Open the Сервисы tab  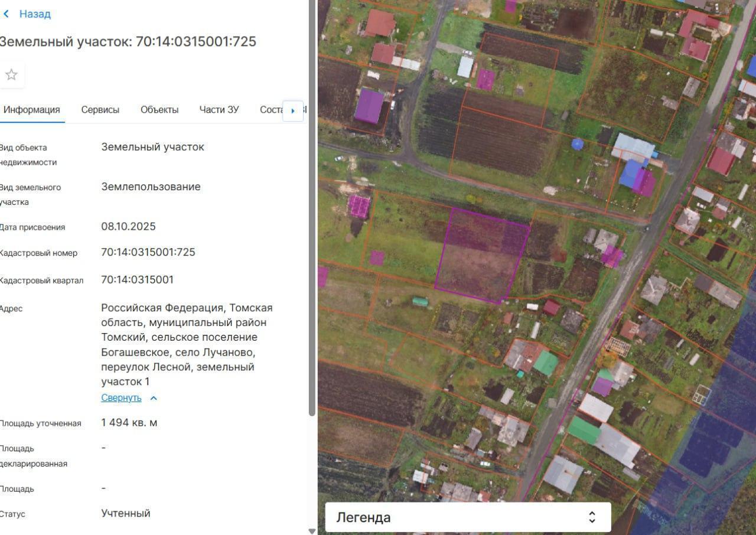tap(100, 110)
